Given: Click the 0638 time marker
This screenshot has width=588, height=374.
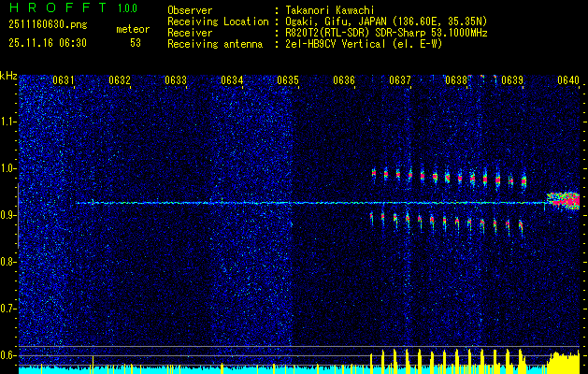Looking at the screenshot, I should pos(456,80).
